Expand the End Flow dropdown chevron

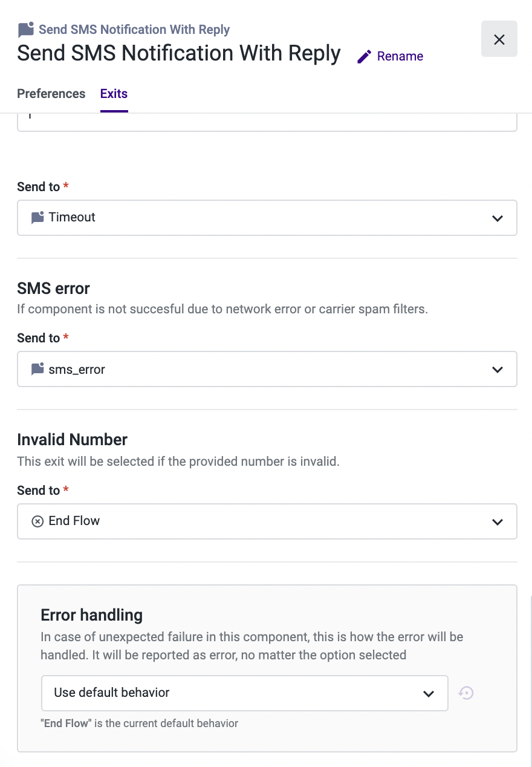pyautogui.click(x=498, y=522)
